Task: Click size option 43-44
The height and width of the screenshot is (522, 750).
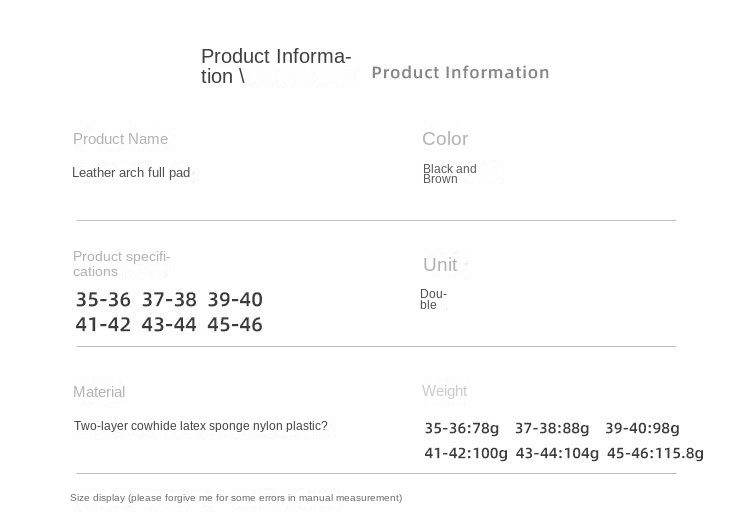Action: [169, 325]
